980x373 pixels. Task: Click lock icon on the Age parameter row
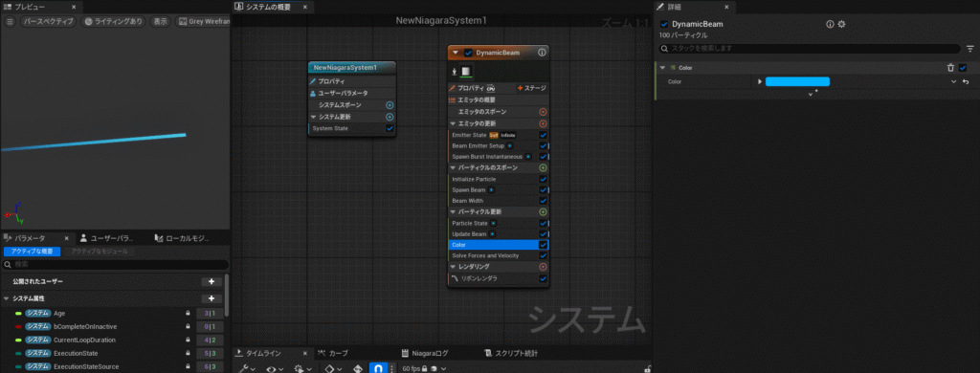[188, 313]
